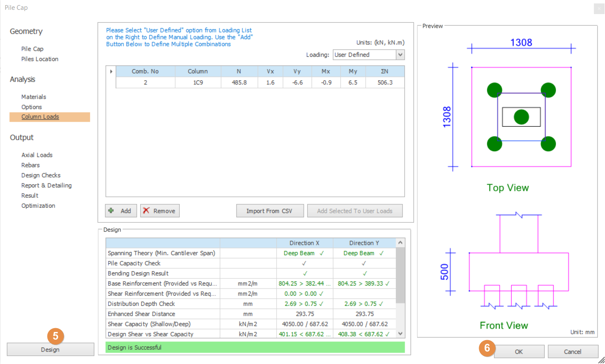605x364 pixels.
Task: Open the Loading dropdown list
Action: (x=400, y=55)
